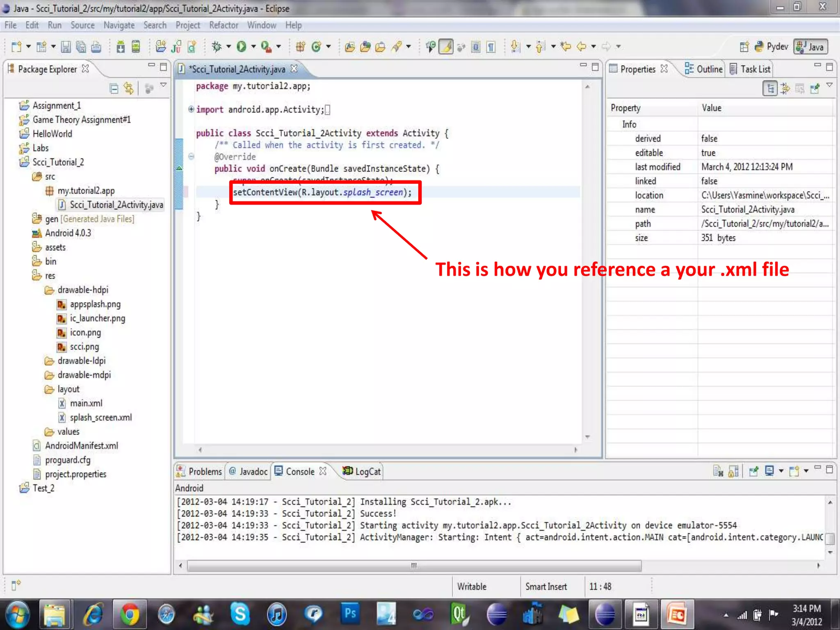
Task: Click the Run External Tools icon
Action: pyautogui.click(x=266, y=47)
